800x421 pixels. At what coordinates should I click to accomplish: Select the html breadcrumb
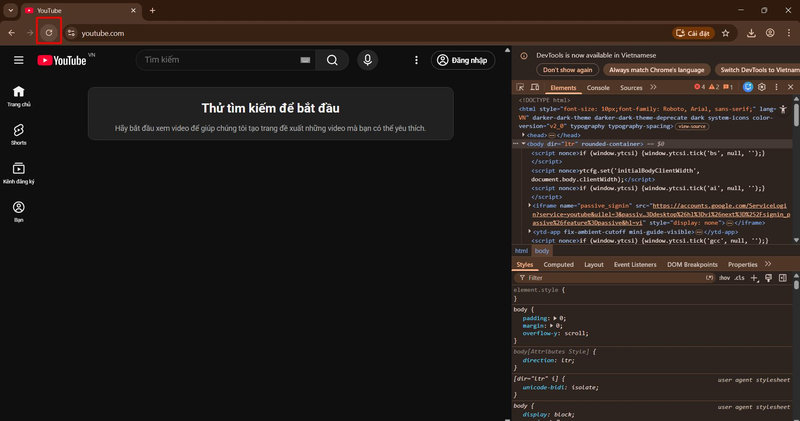[x=521, y=251]
